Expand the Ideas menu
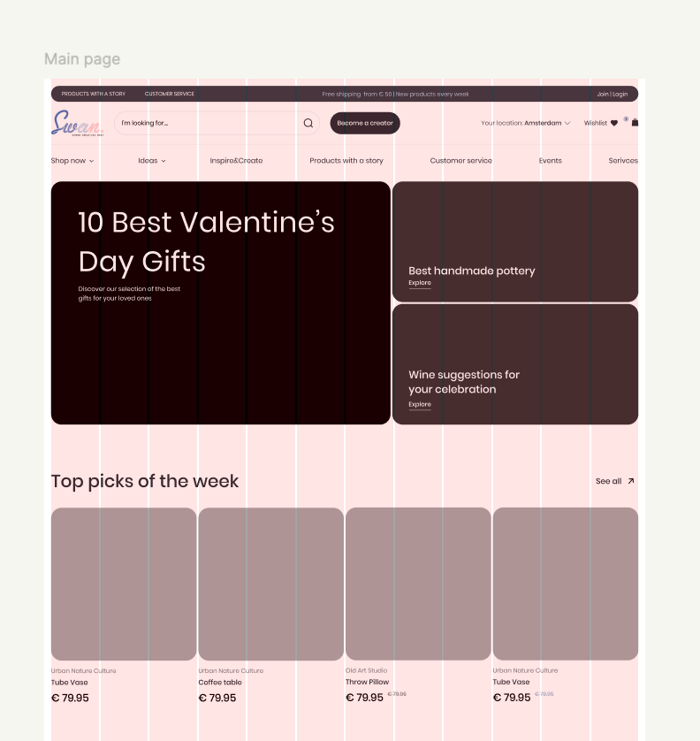The width and height of the screenshot is (700, 741). (x=152, y=161)
